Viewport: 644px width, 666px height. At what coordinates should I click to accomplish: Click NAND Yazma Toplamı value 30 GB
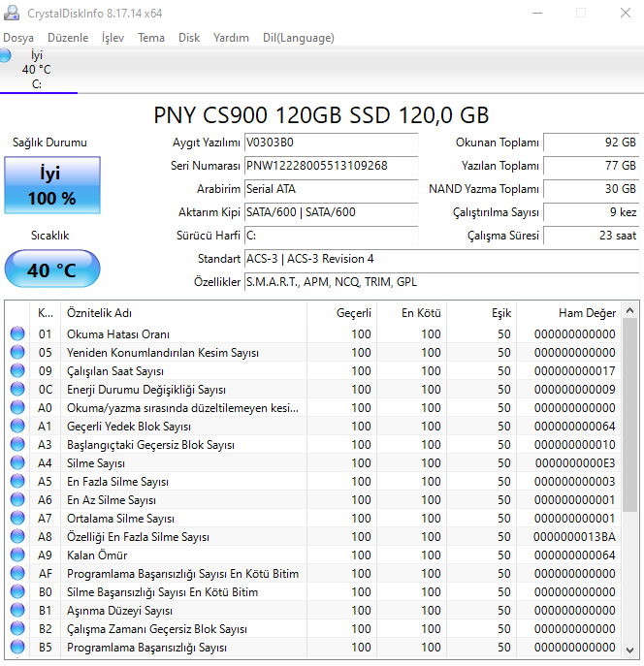coord(592,189)
